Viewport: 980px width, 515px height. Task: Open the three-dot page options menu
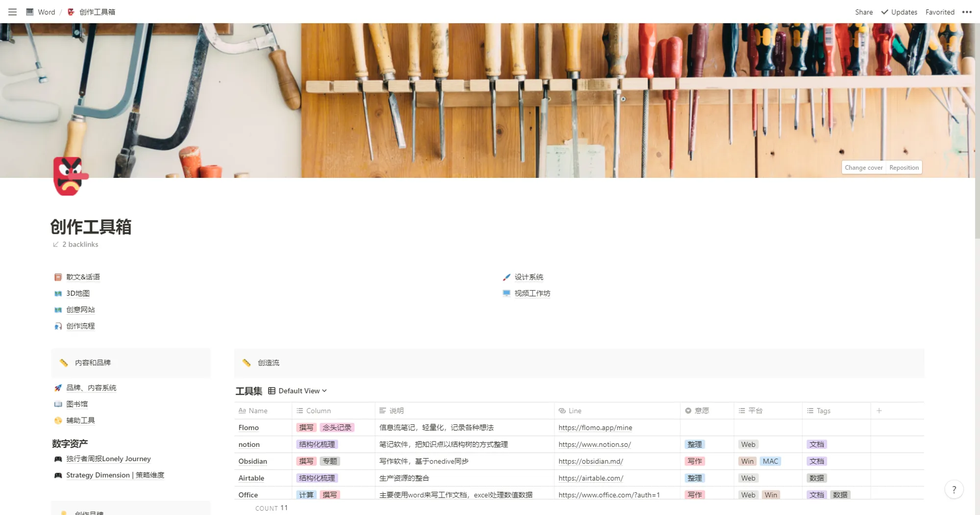[x=967, y=12]
